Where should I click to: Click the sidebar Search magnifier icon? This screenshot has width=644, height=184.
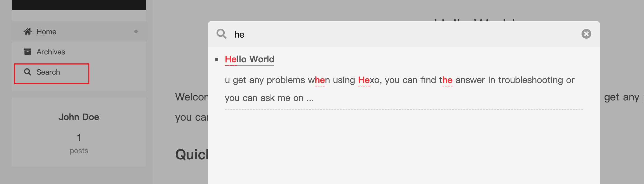(27, 72)
